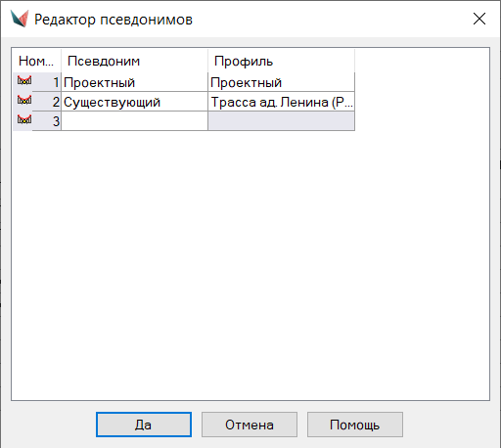
Task: Open help via the Помощь button
Action: coord(355,425)
